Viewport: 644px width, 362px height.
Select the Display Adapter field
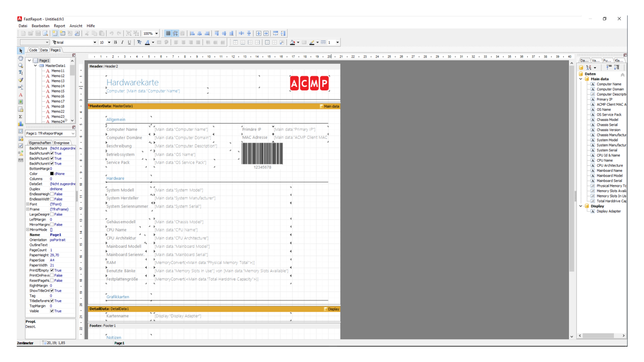coord(608,211)
